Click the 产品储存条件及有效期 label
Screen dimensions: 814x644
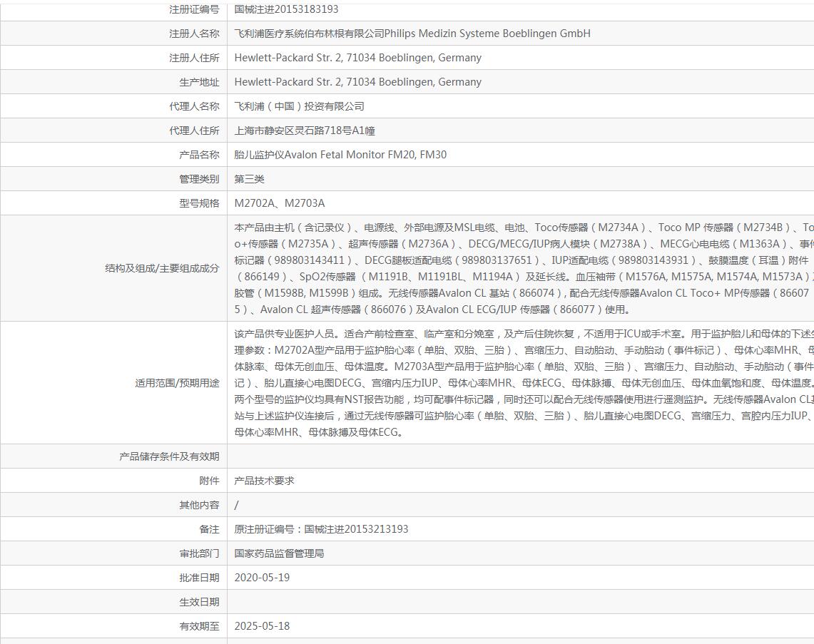coord(169,456)
